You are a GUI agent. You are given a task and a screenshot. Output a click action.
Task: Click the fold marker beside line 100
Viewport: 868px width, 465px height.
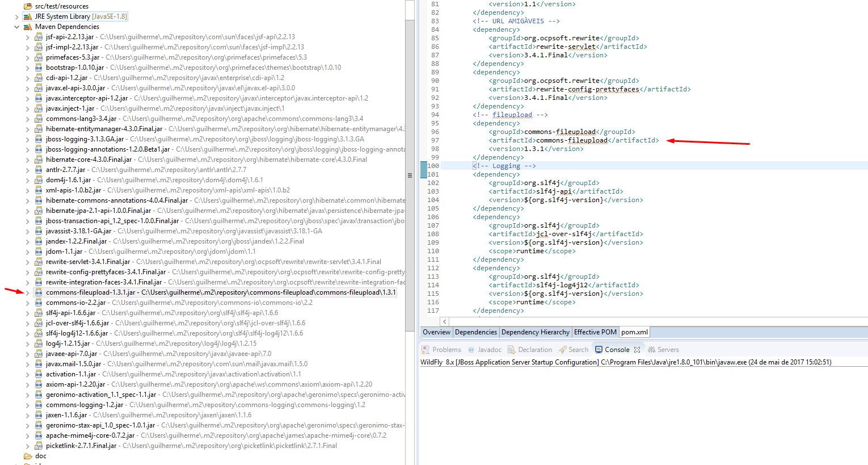(x=423, y=170)
